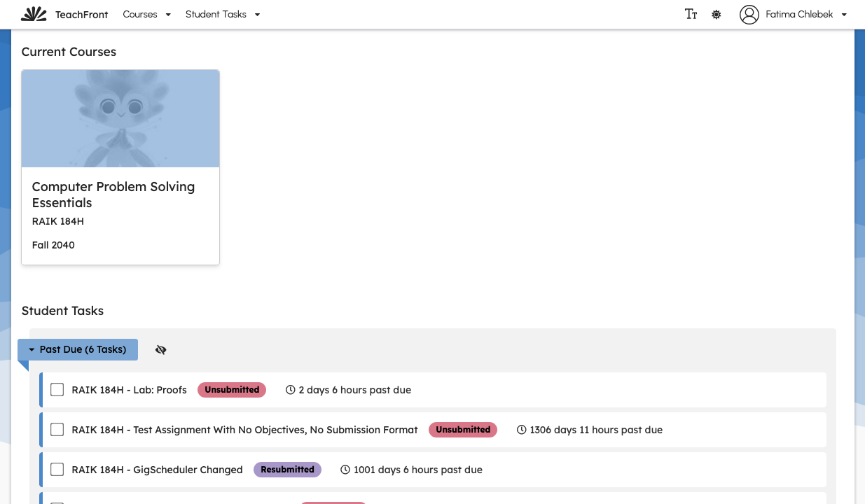Click Unsubmitted badge on Lab: Proofs

(x=232, y=390)
